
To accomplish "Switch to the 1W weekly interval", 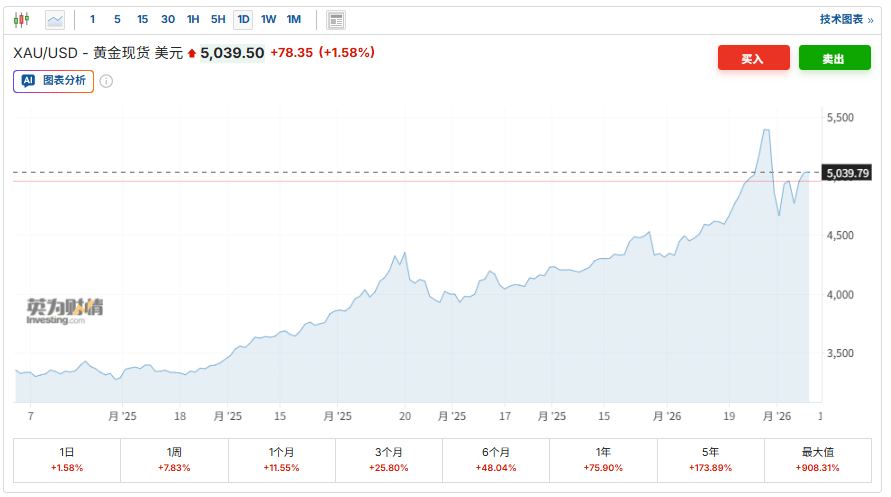I will point(268,19).
